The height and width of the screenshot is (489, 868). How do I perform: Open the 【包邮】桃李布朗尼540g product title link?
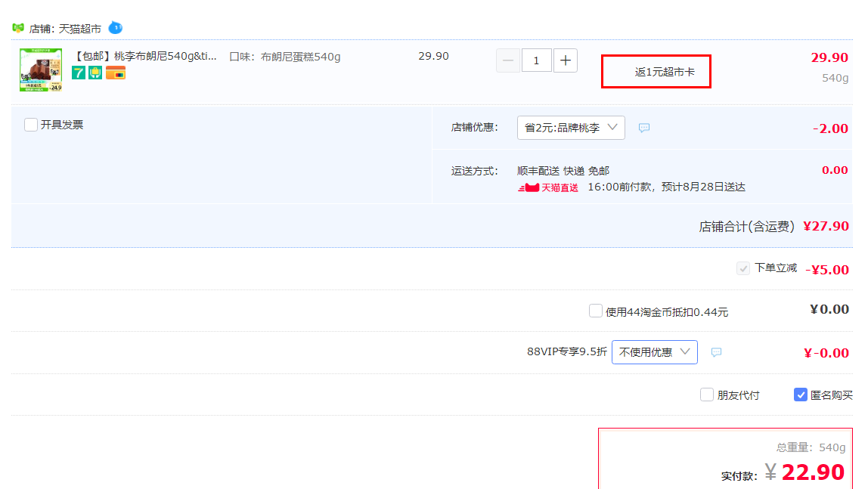[x=145, y=56]
